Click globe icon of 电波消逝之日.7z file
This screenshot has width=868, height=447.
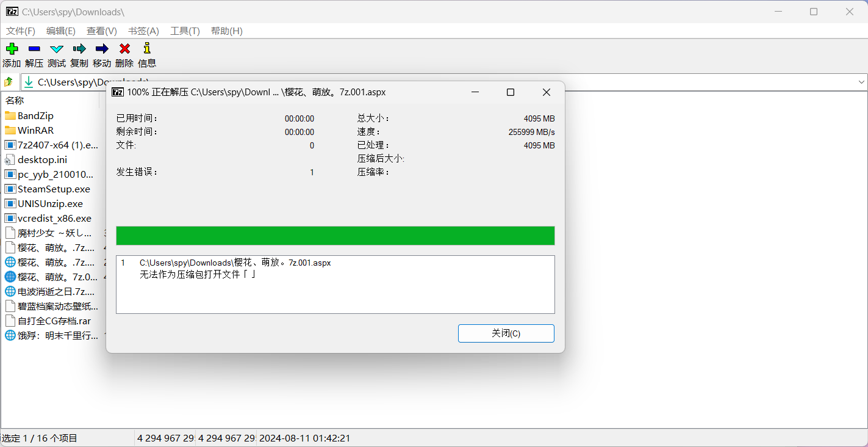10,291
